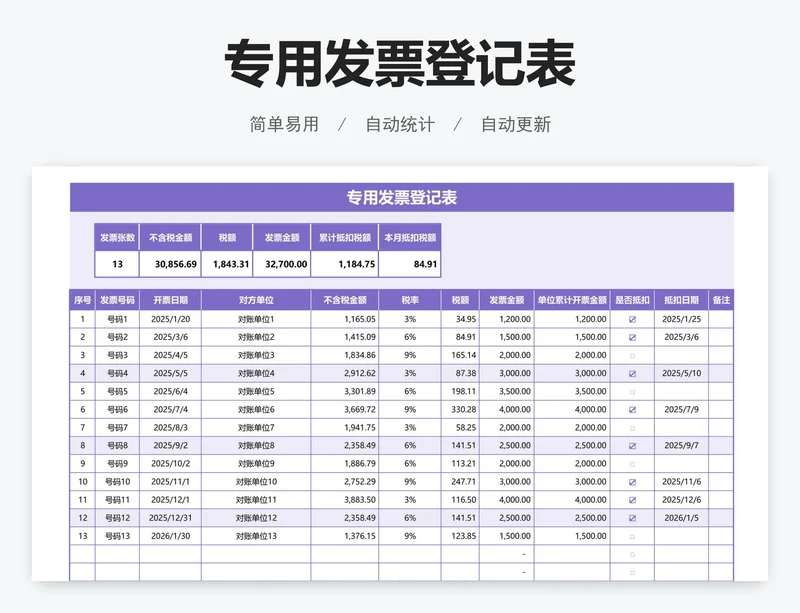Select the tax cell 58.25
Screen dimensions: 800x613
(460, 428)
